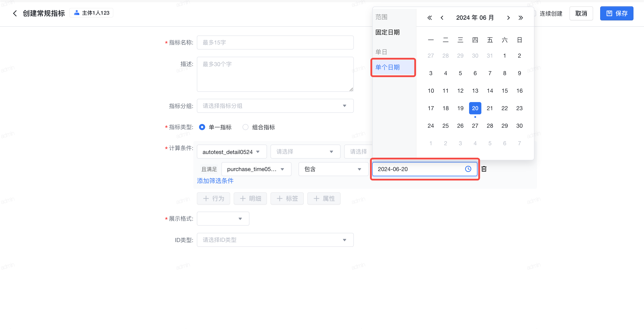Select the 单一指标 radio button

(x=202, y=127)
